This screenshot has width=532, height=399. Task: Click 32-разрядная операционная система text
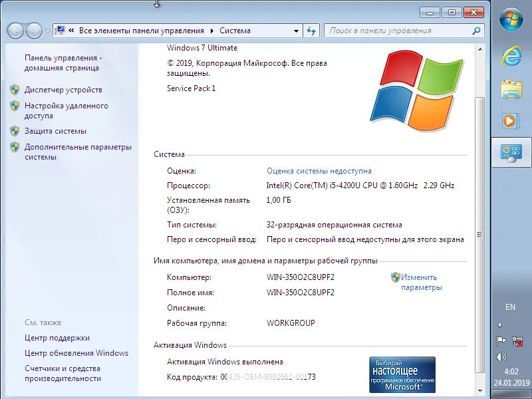point(334,225)
